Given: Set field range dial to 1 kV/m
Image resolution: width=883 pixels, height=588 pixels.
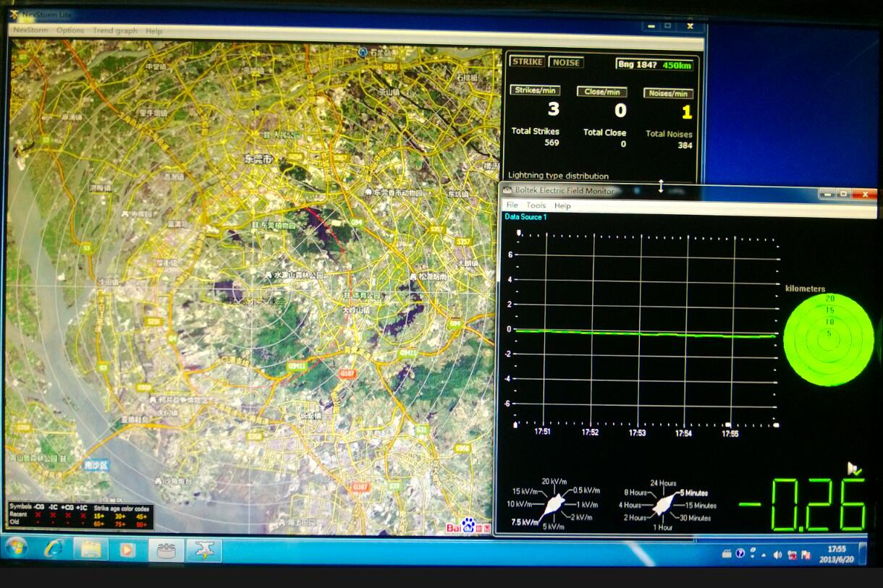Looking at the screenshot, I should (587, 504).
